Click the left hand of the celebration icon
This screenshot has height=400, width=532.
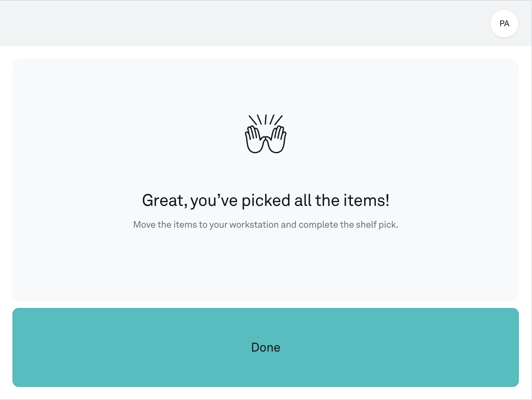pos(255,140)
